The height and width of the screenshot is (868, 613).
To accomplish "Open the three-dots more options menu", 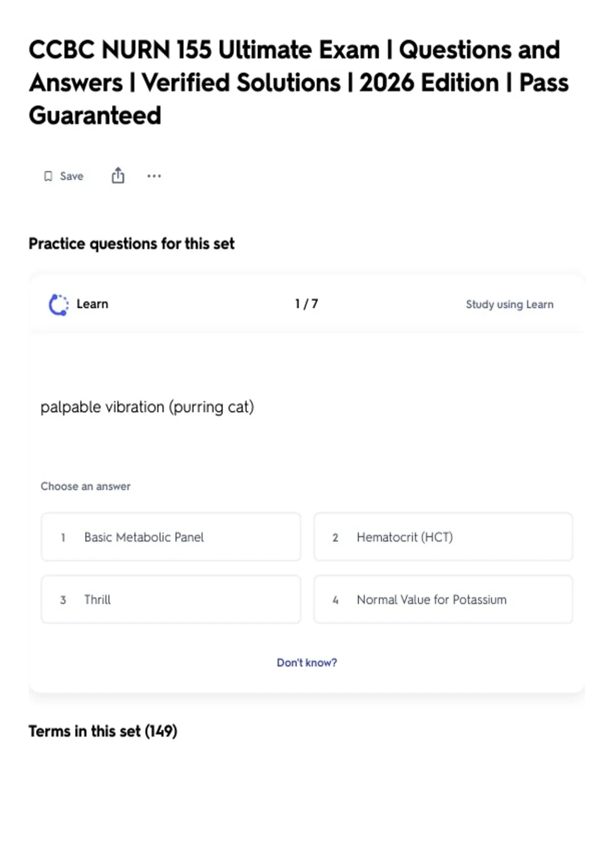I will pyautogui.click(x=154, y=176).
